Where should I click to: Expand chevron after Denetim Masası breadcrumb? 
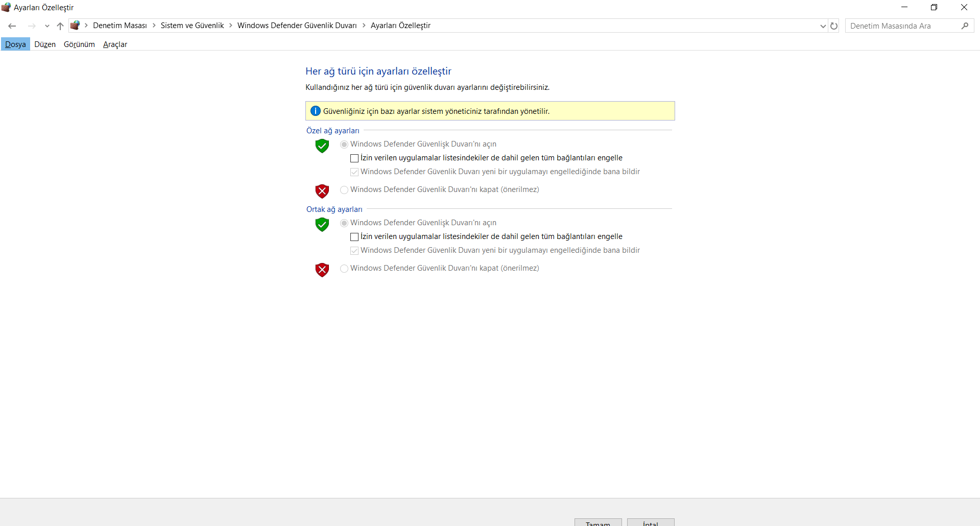(x=154, y=26)
